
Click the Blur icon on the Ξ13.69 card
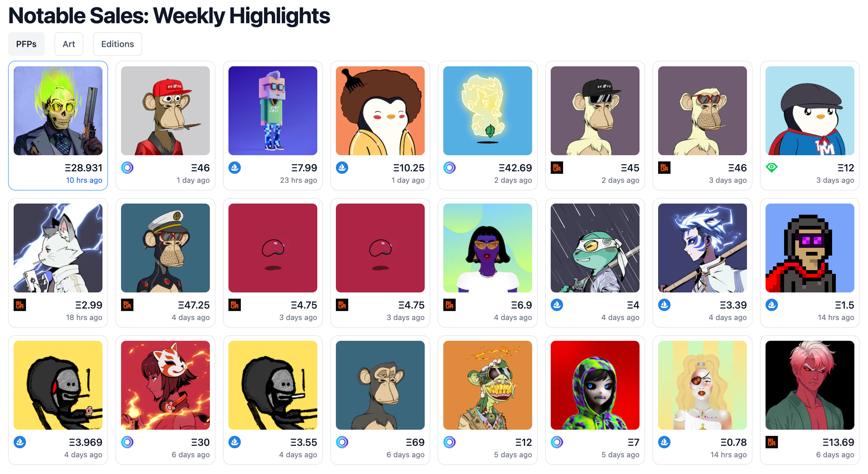tap(772, 442)
